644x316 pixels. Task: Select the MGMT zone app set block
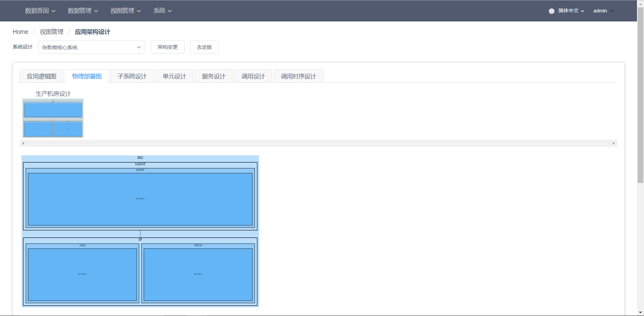coord(140,199)
